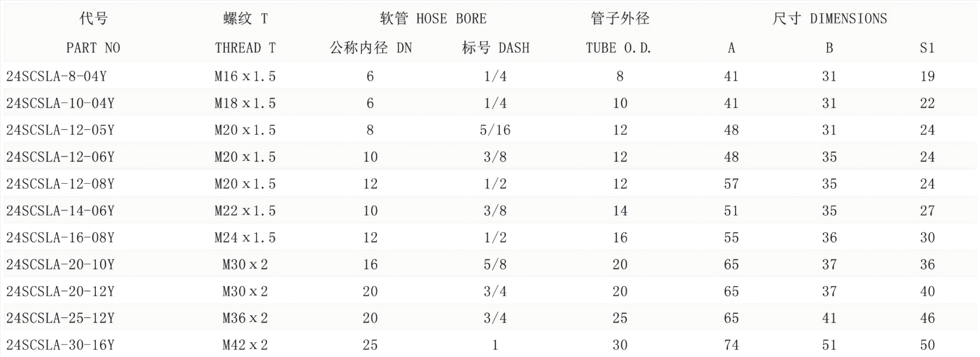Select part number 24SCSLA-10-04Y
This screenshot has width=980, height=357.
coord(60,103)
